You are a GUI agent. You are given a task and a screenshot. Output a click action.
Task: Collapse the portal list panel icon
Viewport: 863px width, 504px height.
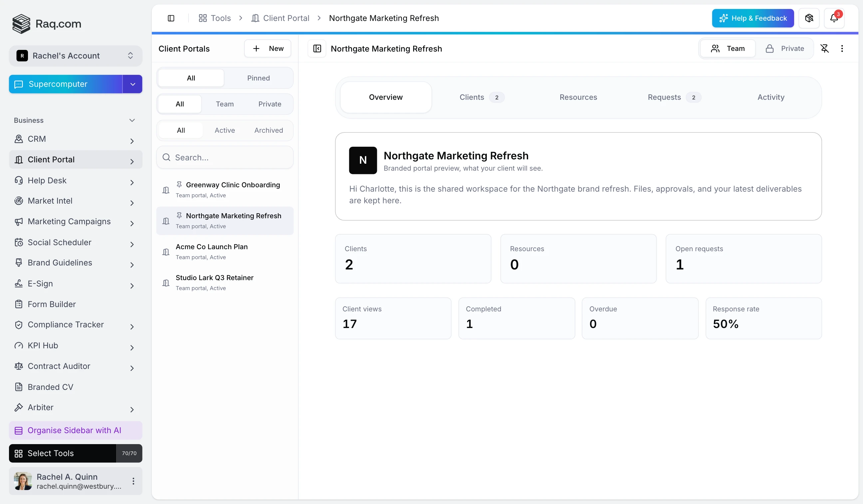pyautogui.click(x=317, y=49)
